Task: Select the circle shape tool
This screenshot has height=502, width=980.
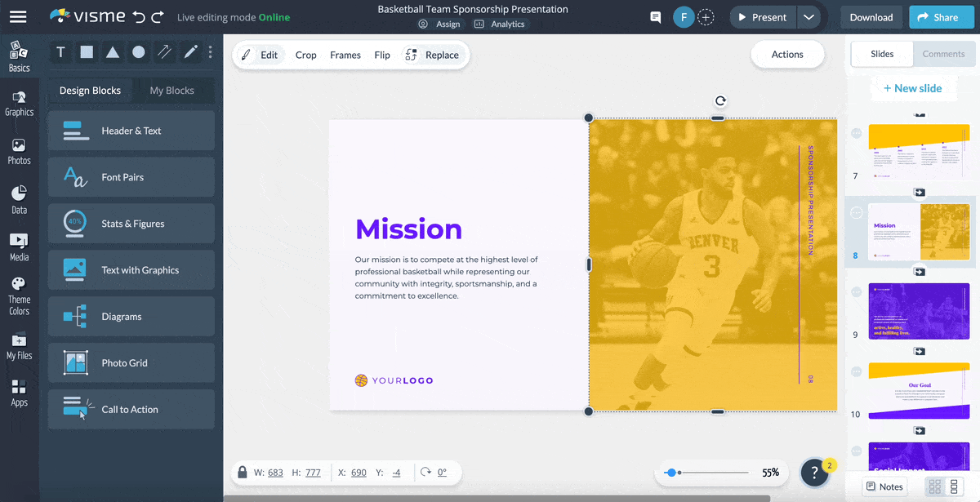Action: (x=139, y=52)
